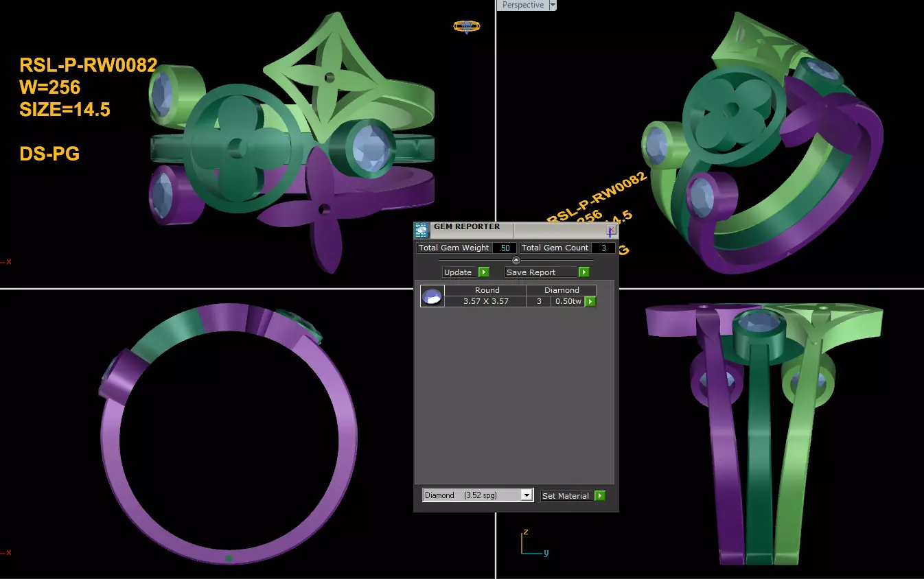This screenshot has height=579, width=924.
Task: Click the green arrow beside Update
Action: click(483, 272)
